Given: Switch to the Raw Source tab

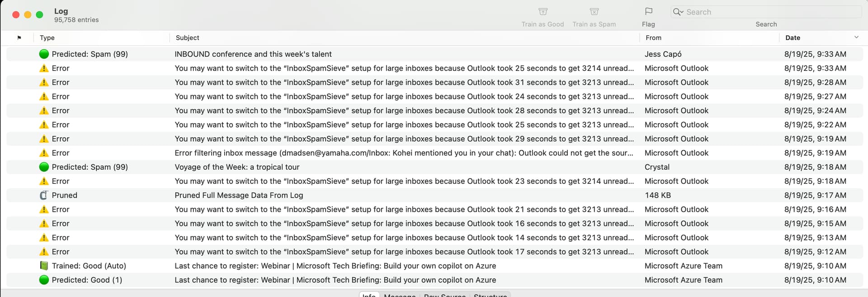Looking at the screenshot, I should click(x=445, y=295).
